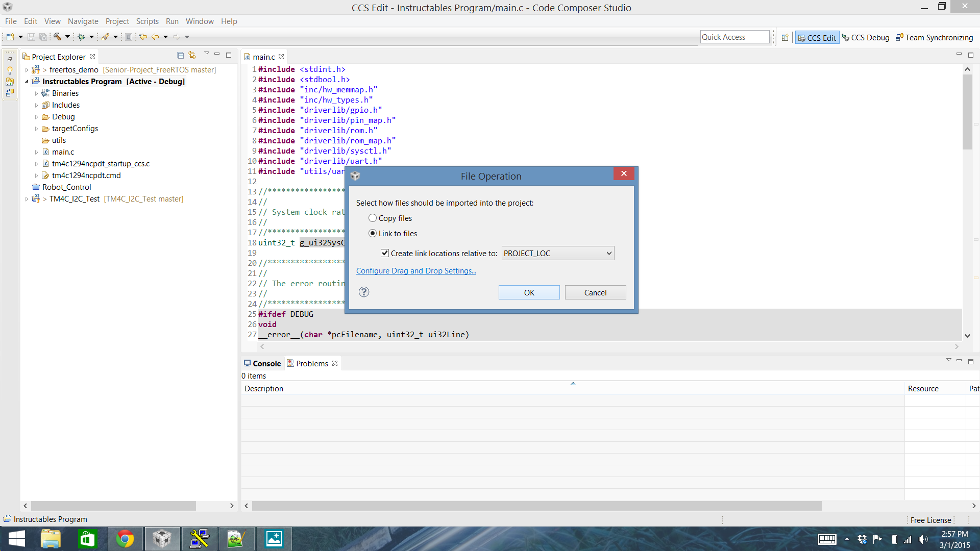Expand the freertos_demo project node
980x551 pixels.
coord(27,69)
